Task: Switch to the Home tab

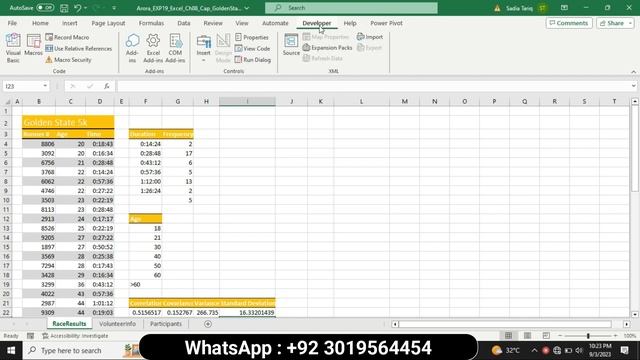Action: pyautogui.click(x=40, y=23)
